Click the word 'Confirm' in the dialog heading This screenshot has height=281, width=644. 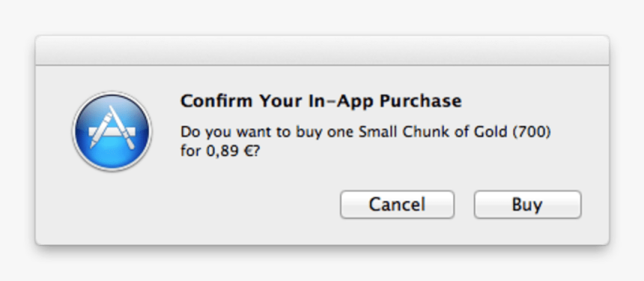click(217, 101)
